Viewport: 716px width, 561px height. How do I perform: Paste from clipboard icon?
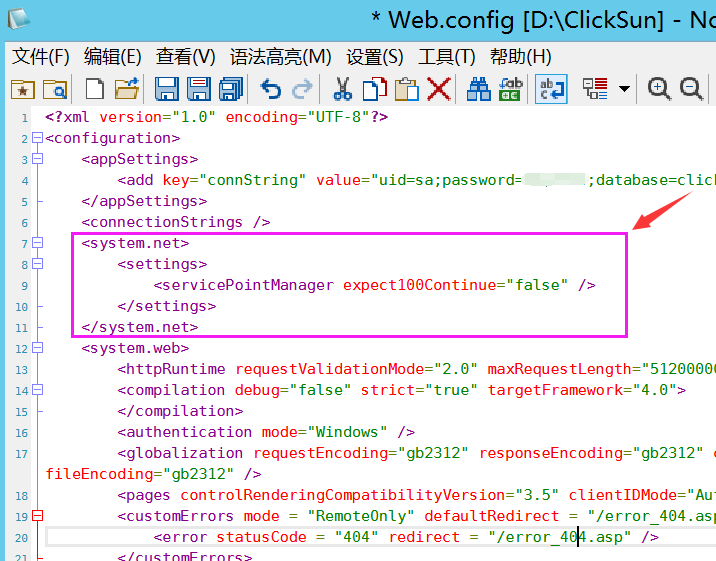[406, 89]
